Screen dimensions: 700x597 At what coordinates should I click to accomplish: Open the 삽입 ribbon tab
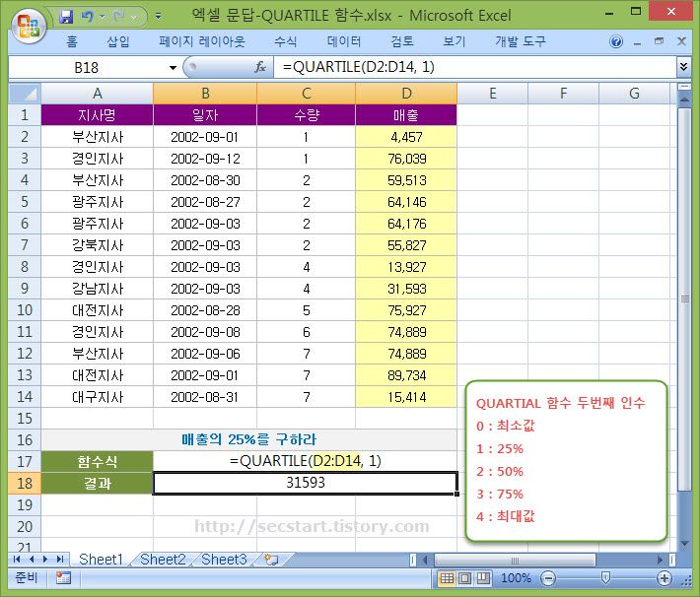[x=118, y=41]
